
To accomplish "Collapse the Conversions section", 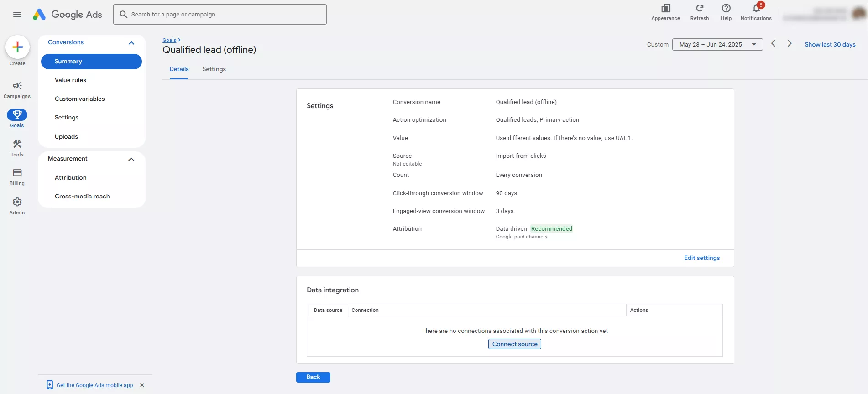I will [x=131, y=43].
